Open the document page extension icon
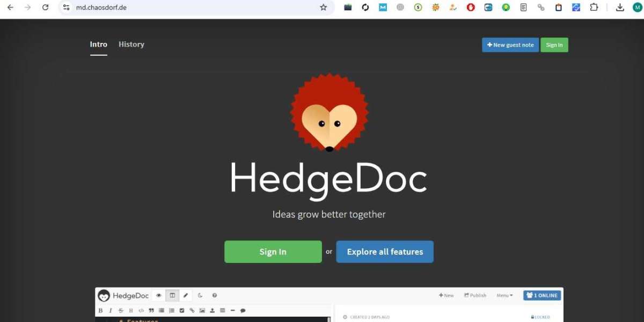The image size is (644, 322). pos(523,8)
